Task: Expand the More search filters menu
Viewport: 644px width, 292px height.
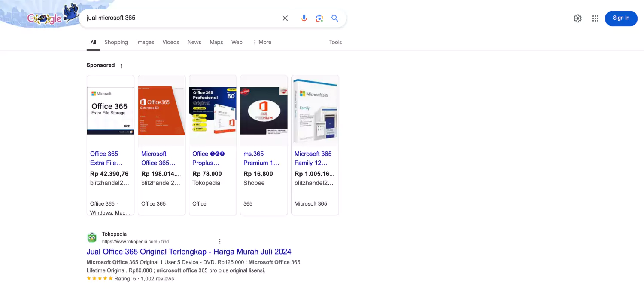Action: click(x=262, y=42)
